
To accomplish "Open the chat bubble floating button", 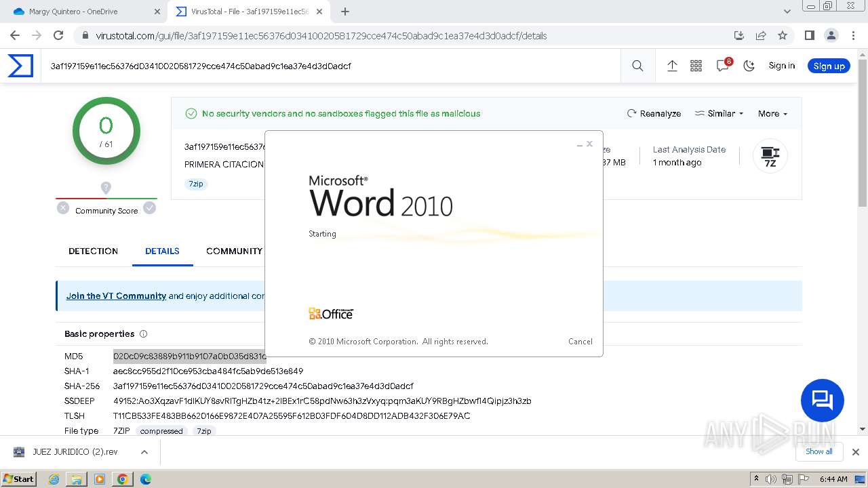I will [x=822, y=400].
